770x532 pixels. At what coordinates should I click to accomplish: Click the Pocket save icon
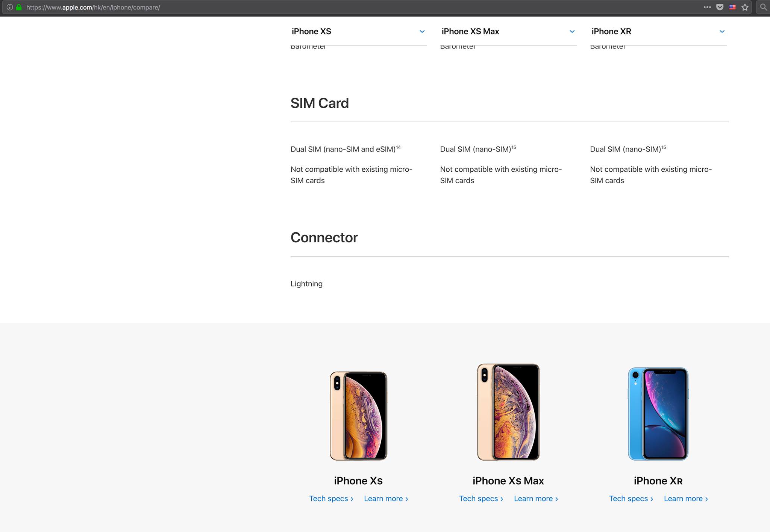720,7
